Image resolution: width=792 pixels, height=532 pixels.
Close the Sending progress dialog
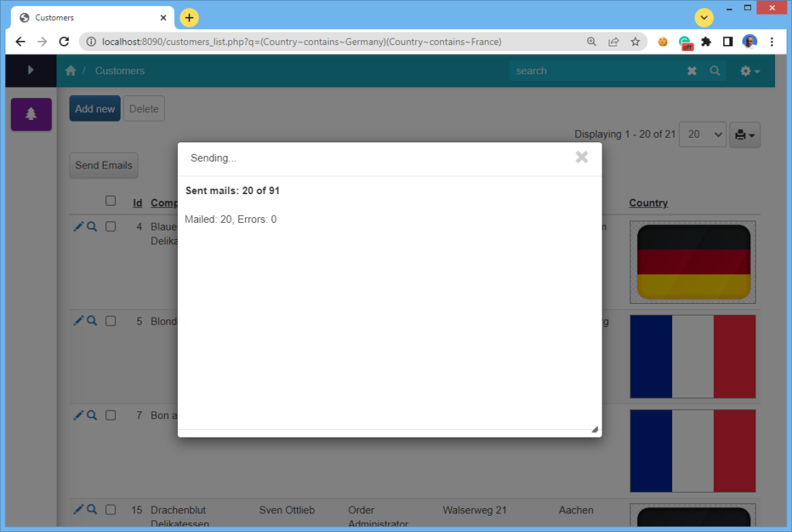(582, 157)
